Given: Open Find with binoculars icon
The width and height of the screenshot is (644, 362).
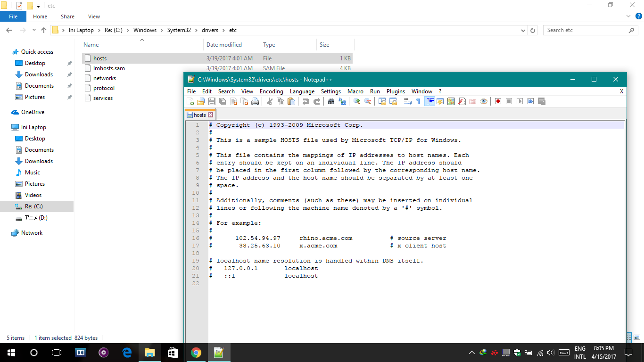Looking at the screenshot, I should click(x=331, y=101).
